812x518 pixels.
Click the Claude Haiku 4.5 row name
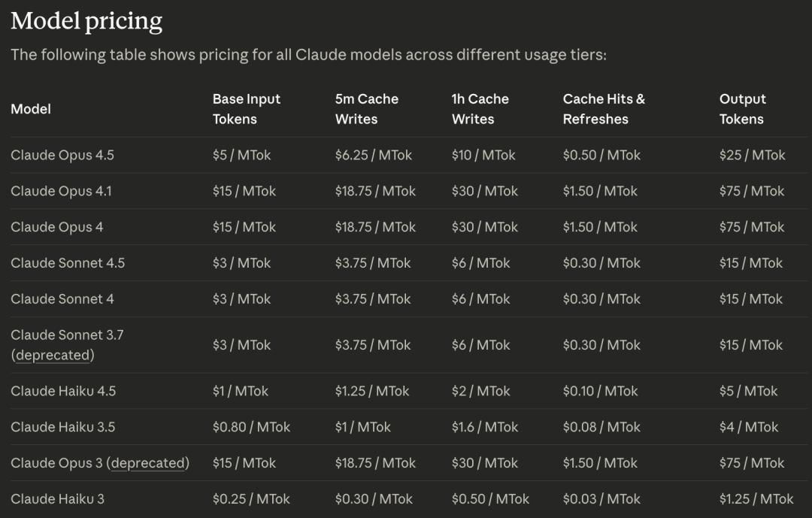pyautogui.click(x=63, y=391)
